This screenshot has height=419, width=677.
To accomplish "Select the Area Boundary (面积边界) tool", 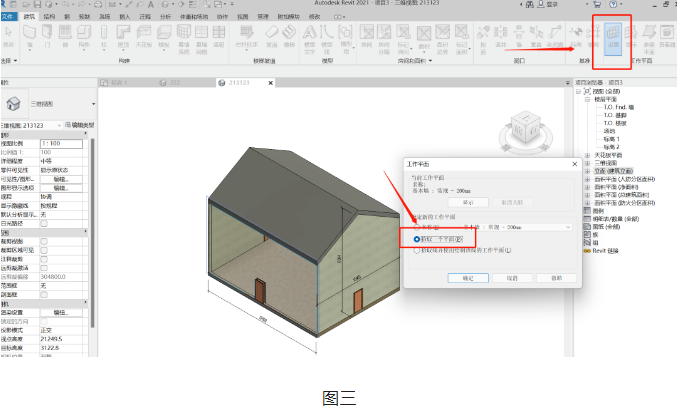I will [443, 39].
